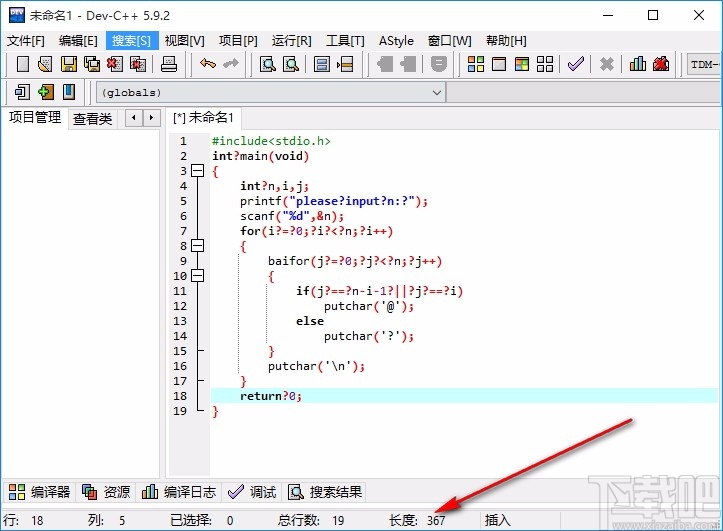
Task: Click the indent toolbar icon
Action: (385, 64)
